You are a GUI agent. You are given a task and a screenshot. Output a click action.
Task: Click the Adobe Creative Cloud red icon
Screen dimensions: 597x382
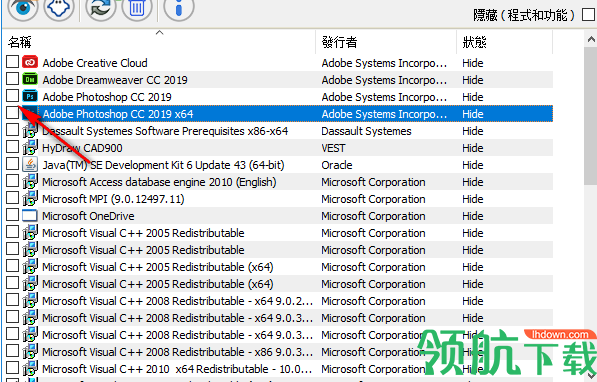(30, 62)
